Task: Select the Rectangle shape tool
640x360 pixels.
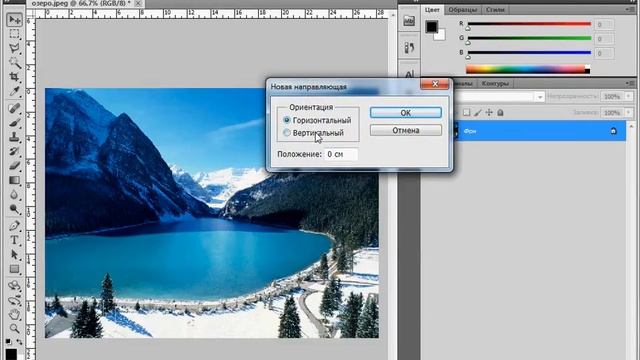Action: click(x=14, y=269)
